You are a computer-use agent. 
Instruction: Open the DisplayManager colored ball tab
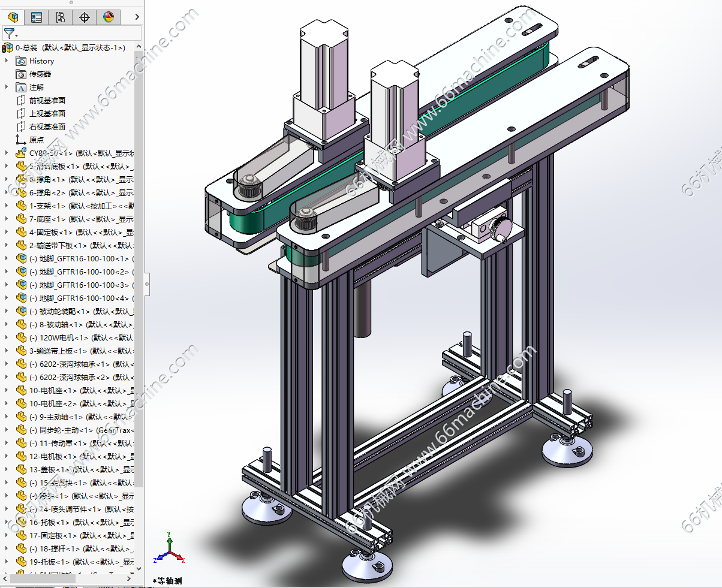pos(108,17)
